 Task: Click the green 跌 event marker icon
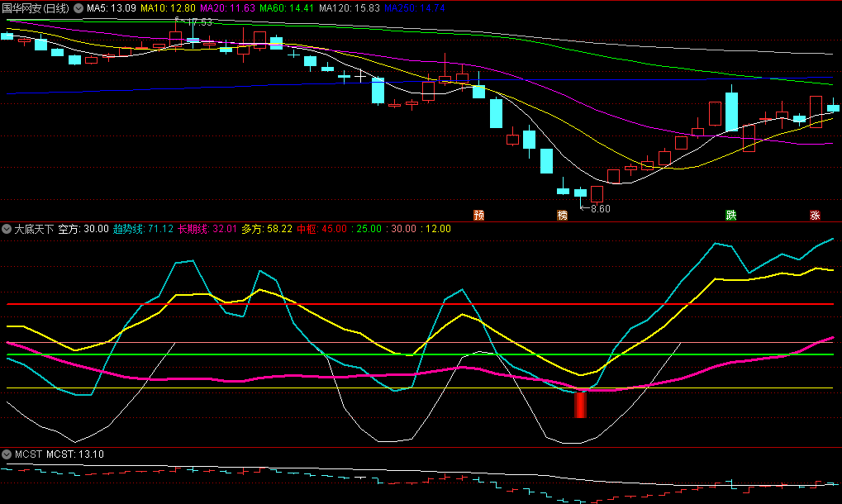point(730,216)
